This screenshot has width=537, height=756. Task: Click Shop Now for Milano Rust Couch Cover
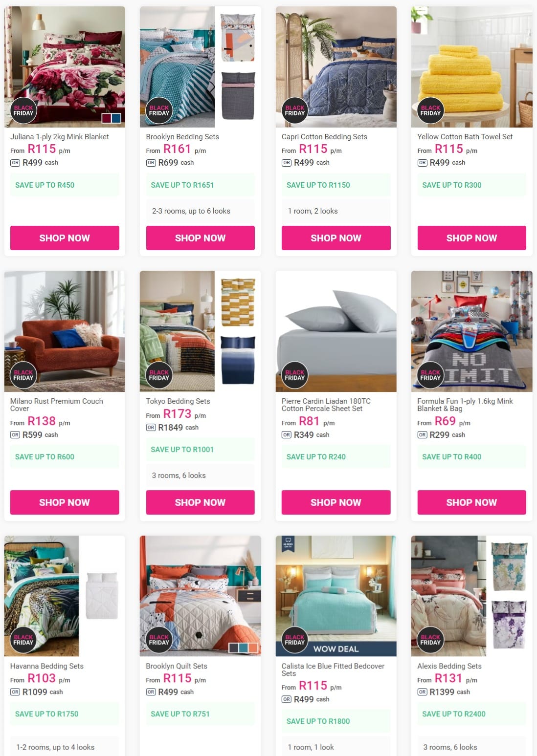coord(65,502)
